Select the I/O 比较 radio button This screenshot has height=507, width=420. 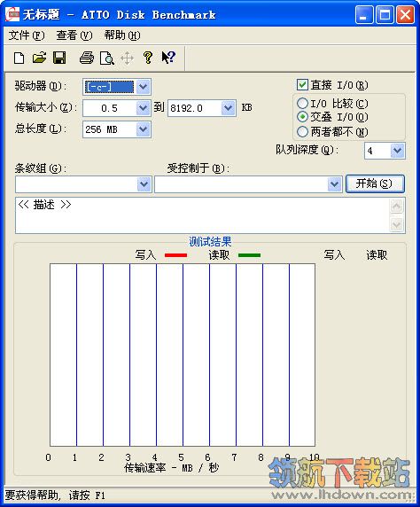tap(302, 104)
